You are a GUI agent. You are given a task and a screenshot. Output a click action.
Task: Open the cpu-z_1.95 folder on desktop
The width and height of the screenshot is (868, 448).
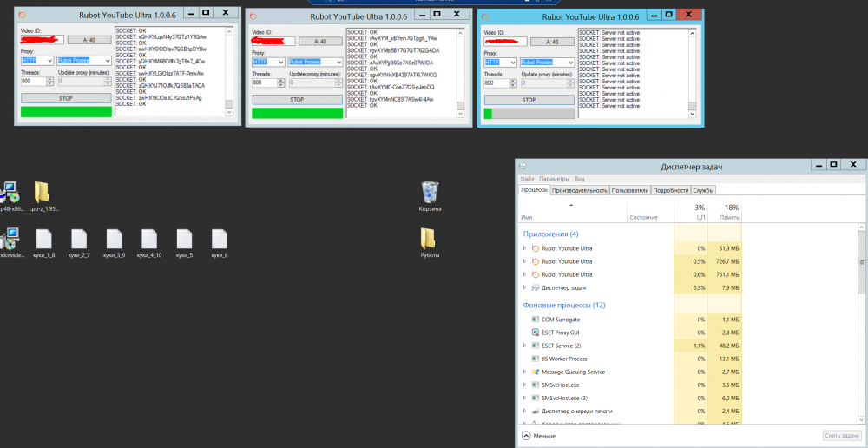(42, 192)
